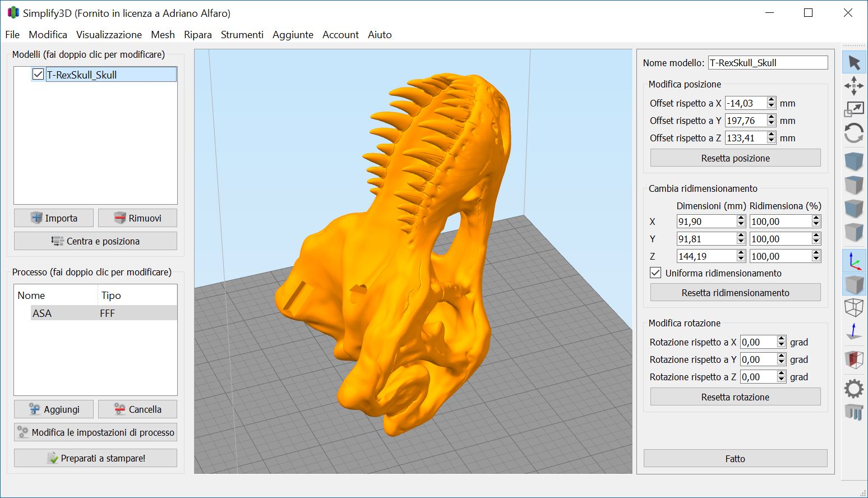The image size is (868, 498).
Task: Toggle solid model rendering
Action: point(854,284)
